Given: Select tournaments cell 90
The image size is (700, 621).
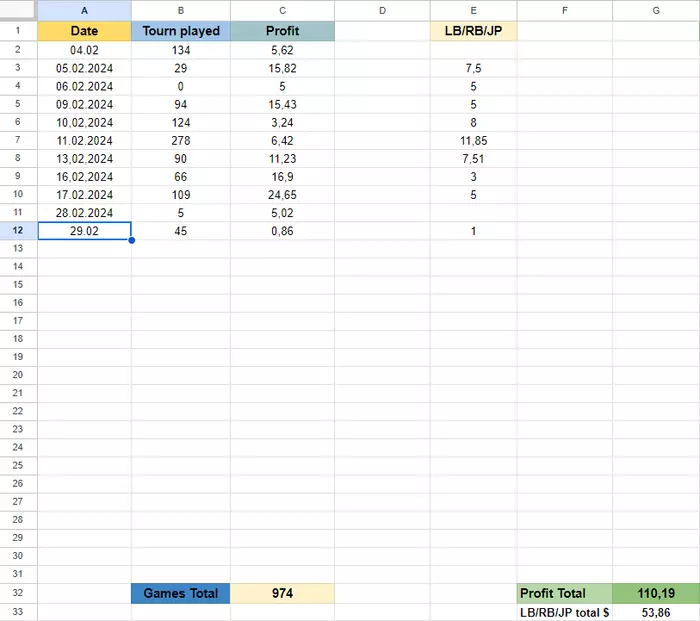Looking at the screenshot, I should coord(181,158).
